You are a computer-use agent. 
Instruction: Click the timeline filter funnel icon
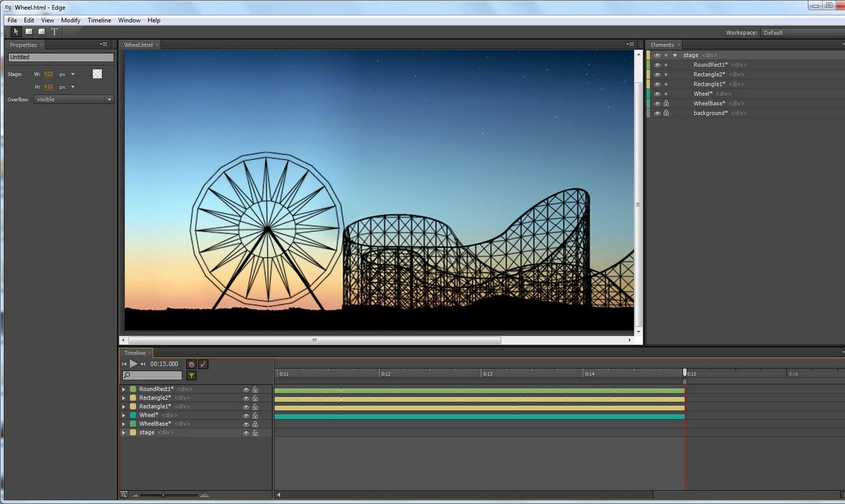tap(191, 375)
